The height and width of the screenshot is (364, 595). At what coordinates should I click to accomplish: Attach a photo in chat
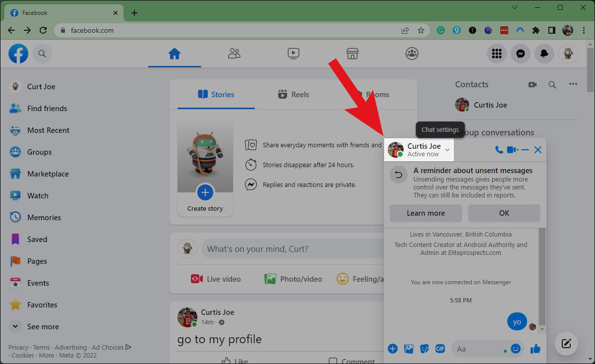pos(409,349)
